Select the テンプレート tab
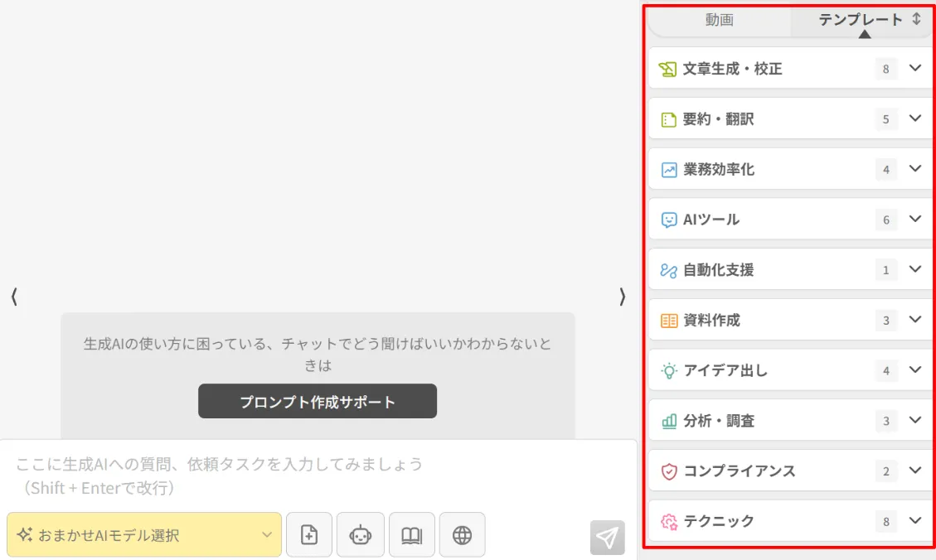This screenshot has height=560, width=936. click(x=860, y=20)
